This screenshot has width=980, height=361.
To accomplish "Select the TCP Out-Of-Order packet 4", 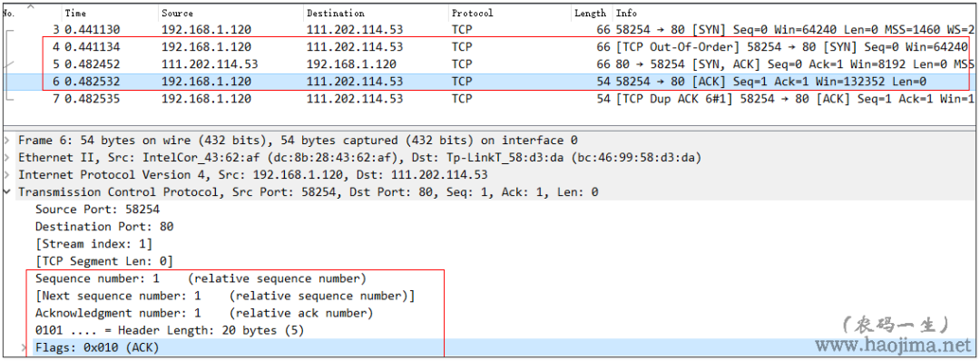I will click(x=490, y=47).
